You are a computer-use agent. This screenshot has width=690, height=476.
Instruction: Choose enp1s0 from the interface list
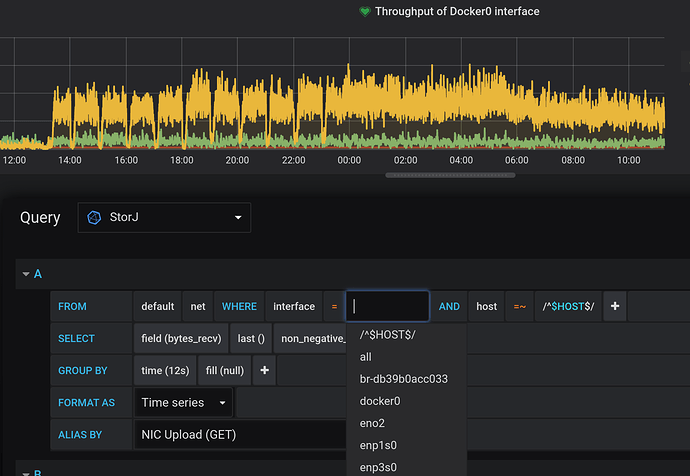(x=378, y=445)
